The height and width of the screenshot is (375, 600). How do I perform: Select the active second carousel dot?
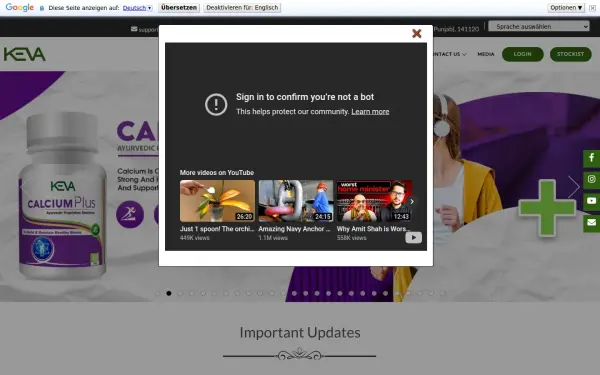[169, 293]
